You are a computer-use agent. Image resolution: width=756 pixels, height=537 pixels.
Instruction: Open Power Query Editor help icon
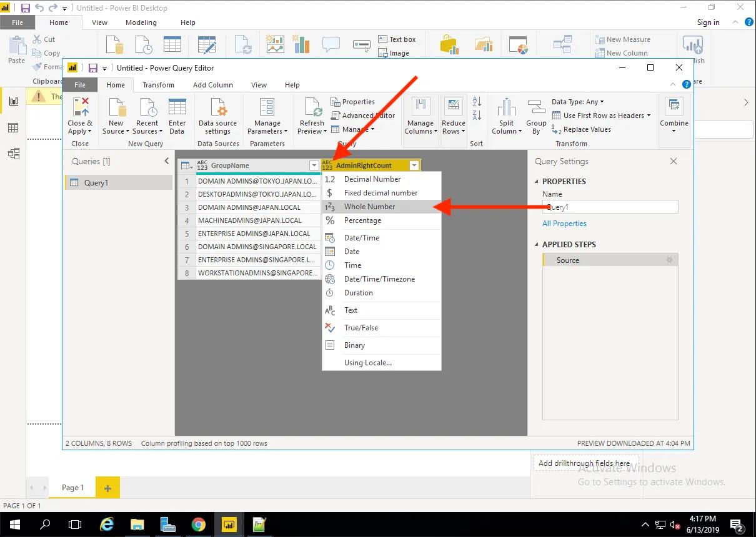click(687, 84)
